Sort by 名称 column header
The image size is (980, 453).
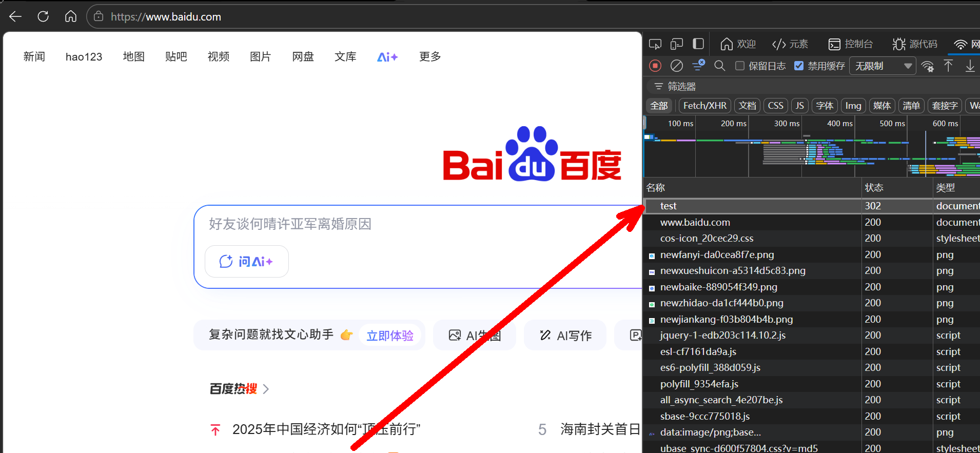(752, 188)
